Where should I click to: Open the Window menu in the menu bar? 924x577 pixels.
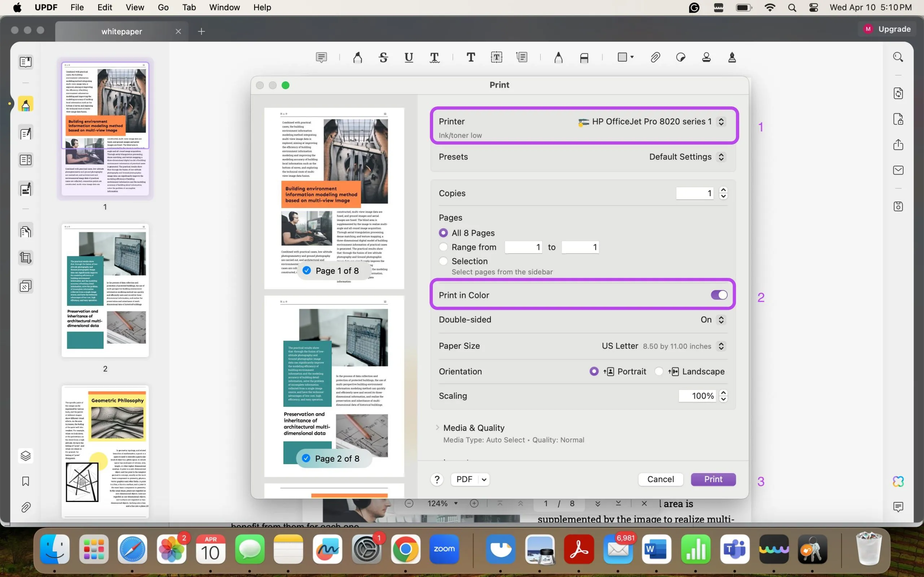click(x=225, y=7)
